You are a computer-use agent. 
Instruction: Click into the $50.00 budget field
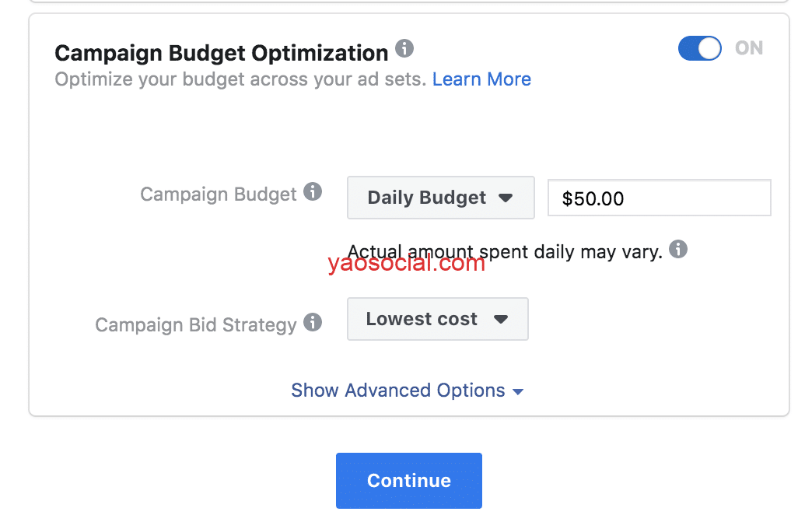coord(659,198)
